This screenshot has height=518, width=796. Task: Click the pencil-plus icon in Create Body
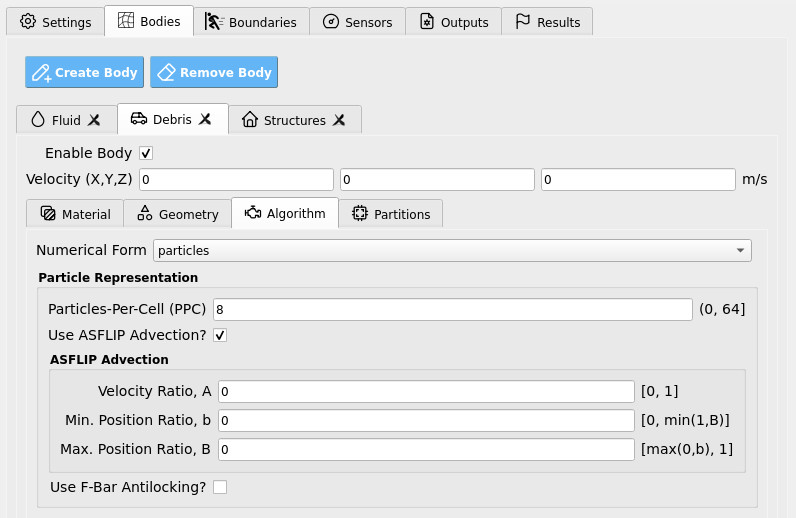41,73
